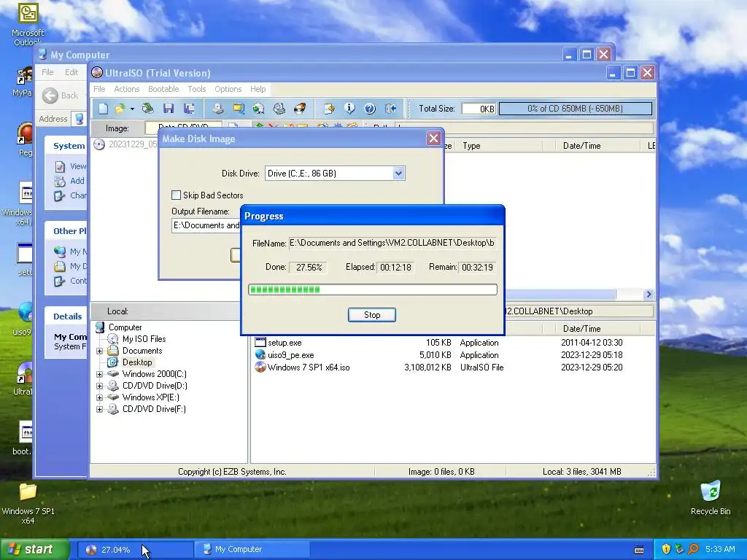Click the magnifier tray icon
Screen dimensions: 747x560
(x=693, y=549)
